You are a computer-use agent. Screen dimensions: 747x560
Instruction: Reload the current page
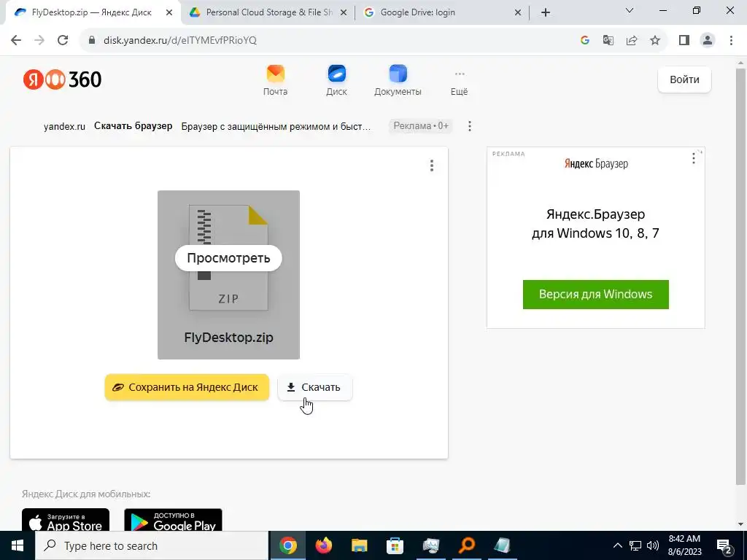coord(63,41)
